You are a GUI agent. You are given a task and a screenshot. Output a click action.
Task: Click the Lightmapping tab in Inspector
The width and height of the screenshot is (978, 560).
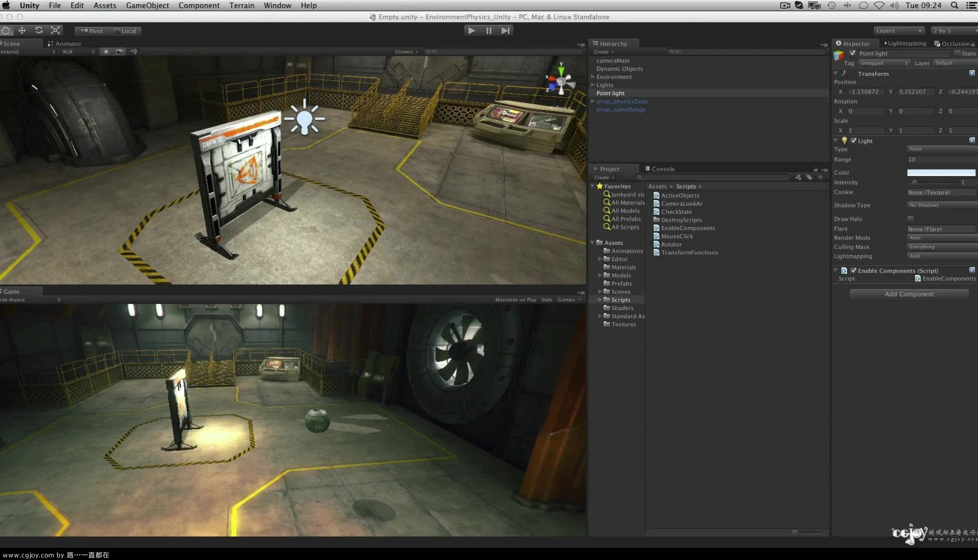(x=906, y=43)
